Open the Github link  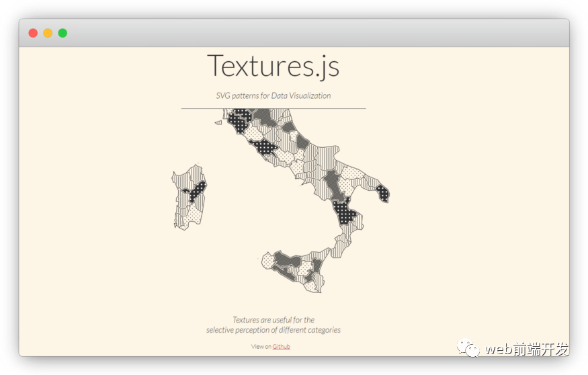282,347
